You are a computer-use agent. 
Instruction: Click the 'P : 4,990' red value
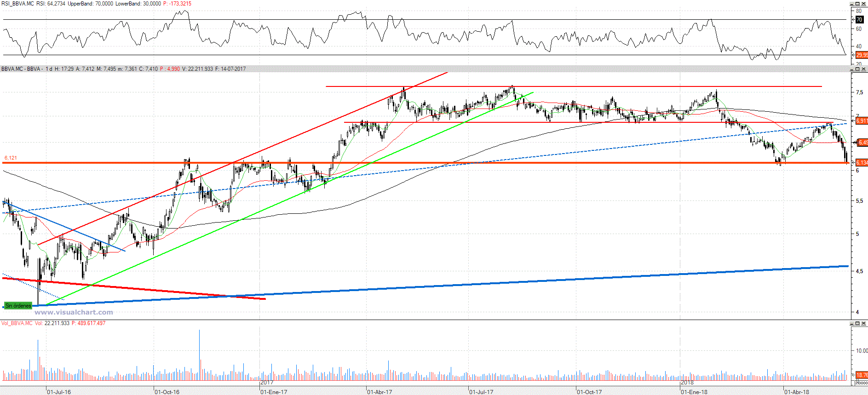pyautogui.click(x=170, y=69)
